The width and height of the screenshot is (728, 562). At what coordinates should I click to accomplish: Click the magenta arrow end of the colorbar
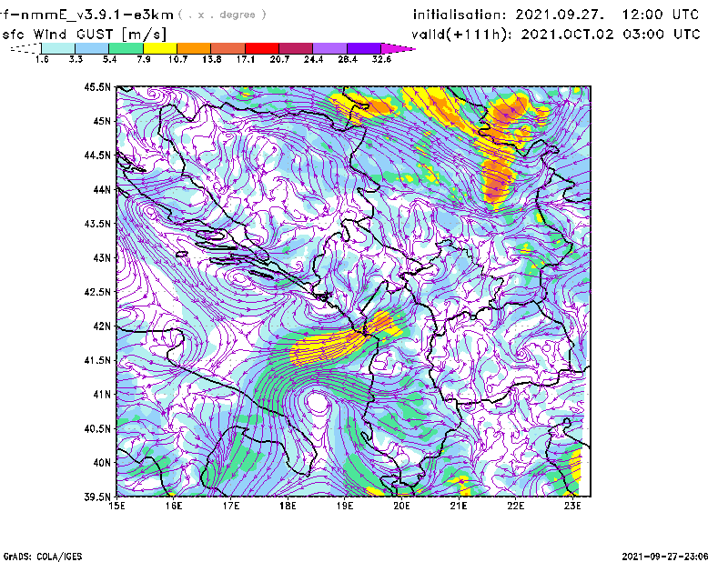point(398,48)
